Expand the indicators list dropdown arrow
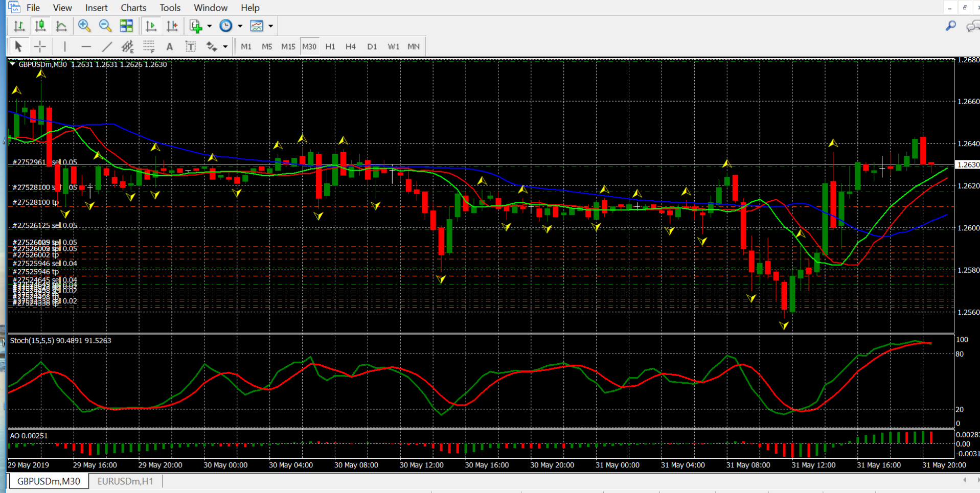The width and height of the screenshot is (980, 493). [x=210, y=26]
